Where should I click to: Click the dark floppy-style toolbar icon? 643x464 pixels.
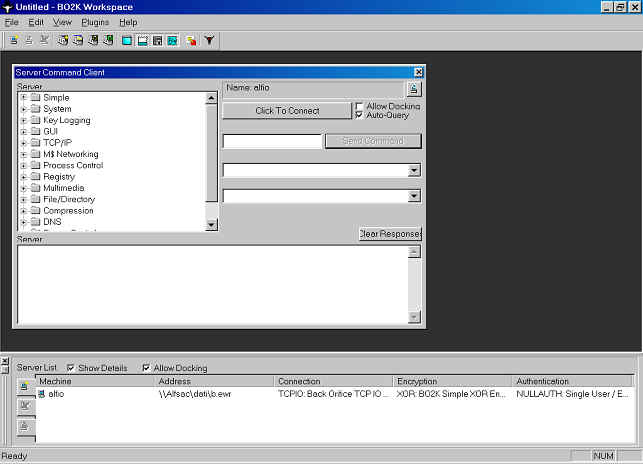click(157, 41)
